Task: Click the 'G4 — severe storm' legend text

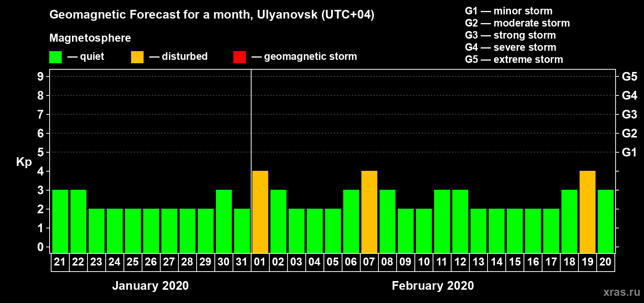Action: click(511, 47)
